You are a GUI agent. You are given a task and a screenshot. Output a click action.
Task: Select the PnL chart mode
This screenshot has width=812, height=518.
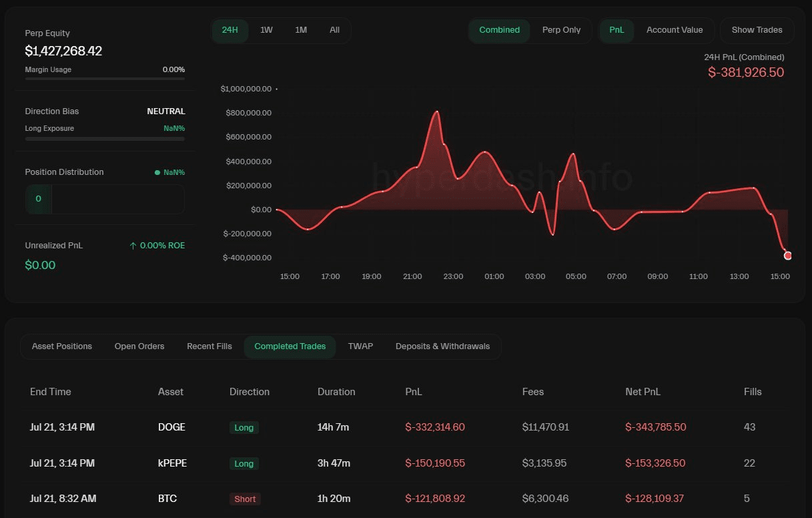point(617,30)
